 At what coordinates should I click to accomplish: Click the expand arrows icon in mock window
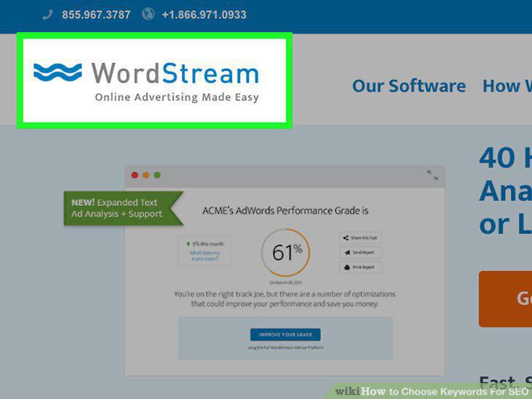tap(433, 175)
